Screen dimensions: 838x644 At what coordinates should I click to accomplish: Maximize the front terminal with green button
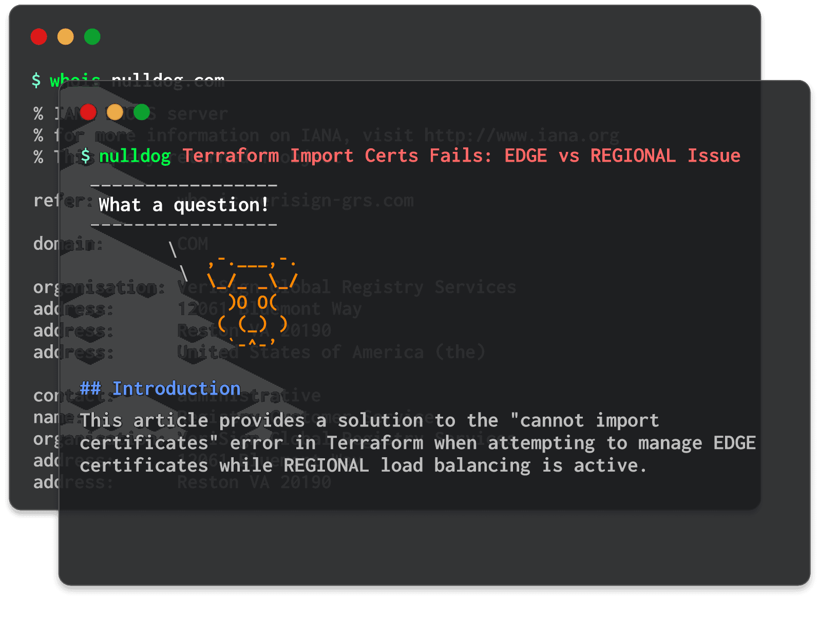click(x=142, y=112)
